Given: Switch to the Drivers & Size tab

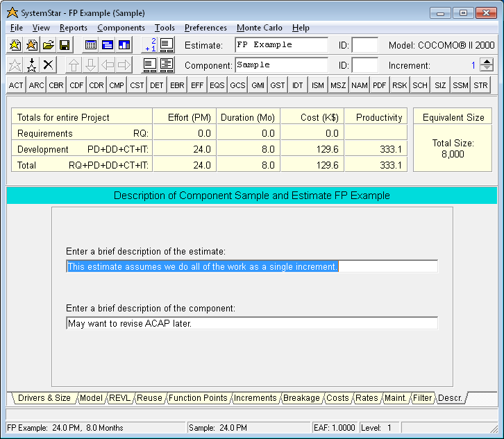Looking at the screenshot, I should point(44,398).
